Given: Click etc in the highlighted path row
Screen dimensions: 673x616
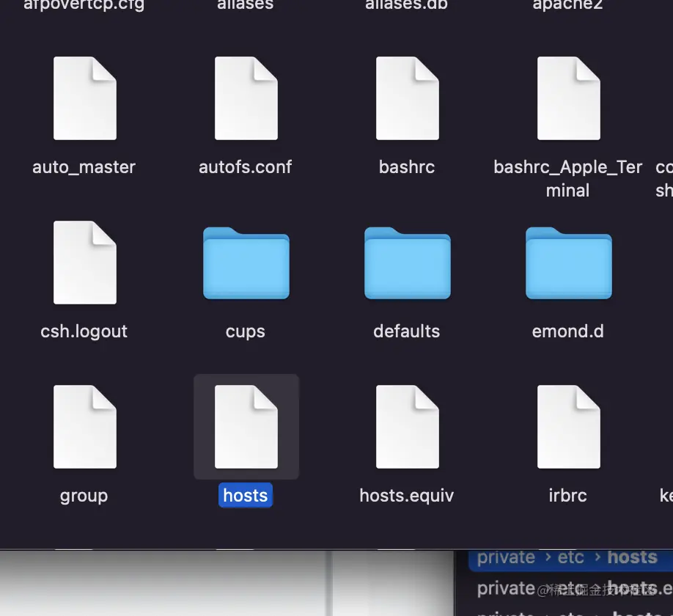Looking at the screenshot, I should 571,557.
